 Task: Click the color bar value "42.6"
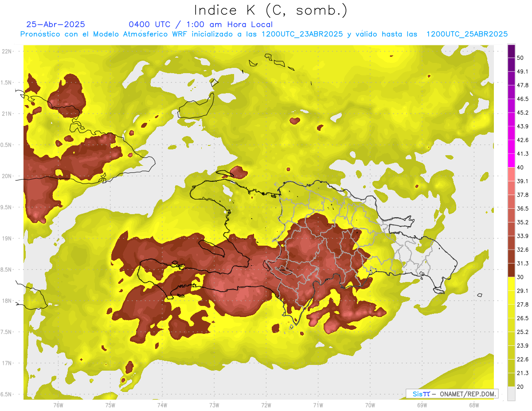pos(523,140)
